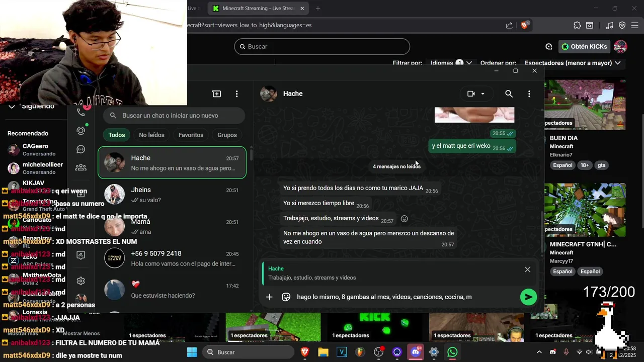Start a video call with Hache
644x362 pixels.
pos(471,94)
